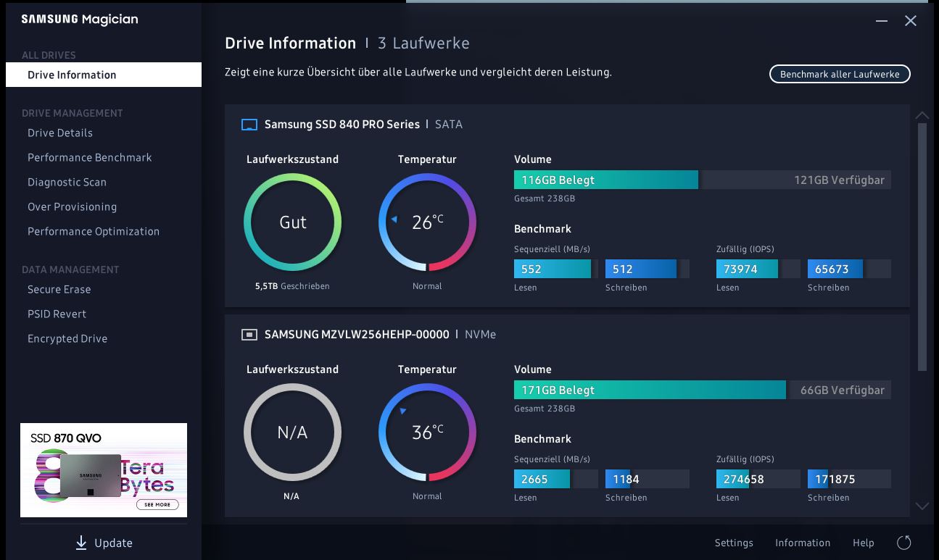Click the Samsung 840 PRO drive icon

coord(249,125)
